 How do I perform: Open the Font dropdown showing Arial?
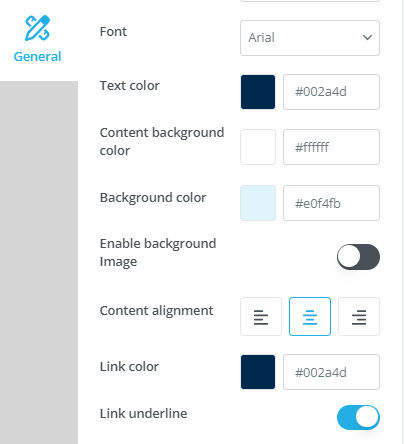[310, 38]
